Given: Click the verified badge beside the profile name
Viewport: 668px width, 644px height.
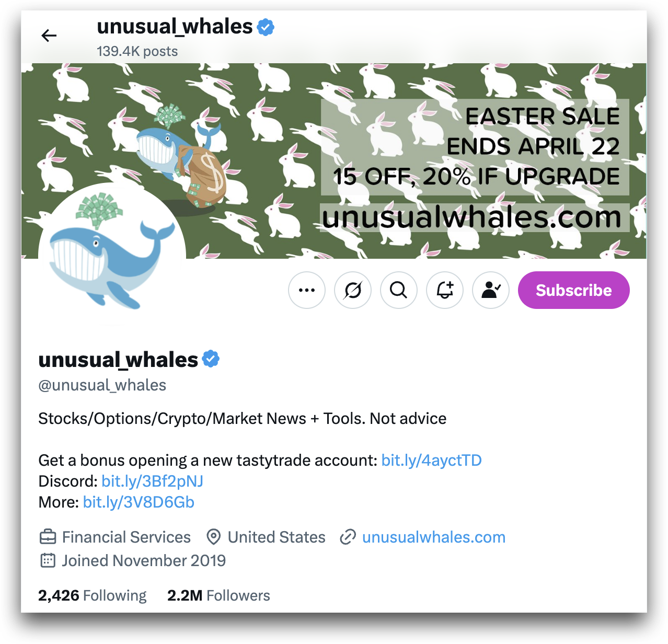Looking at the screenshot, I should point(211,359).
